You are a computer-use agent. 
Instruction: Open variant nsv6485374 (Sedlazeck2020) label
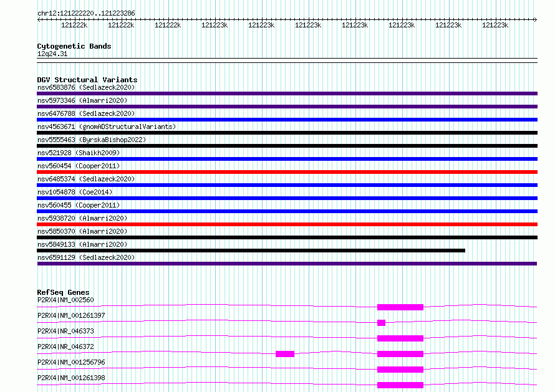click(86, 179)
